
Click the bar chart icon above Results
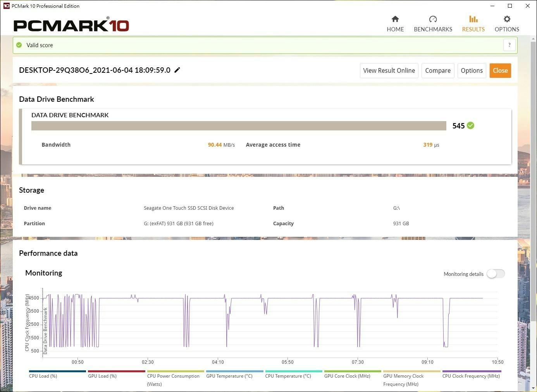point(473,19)
